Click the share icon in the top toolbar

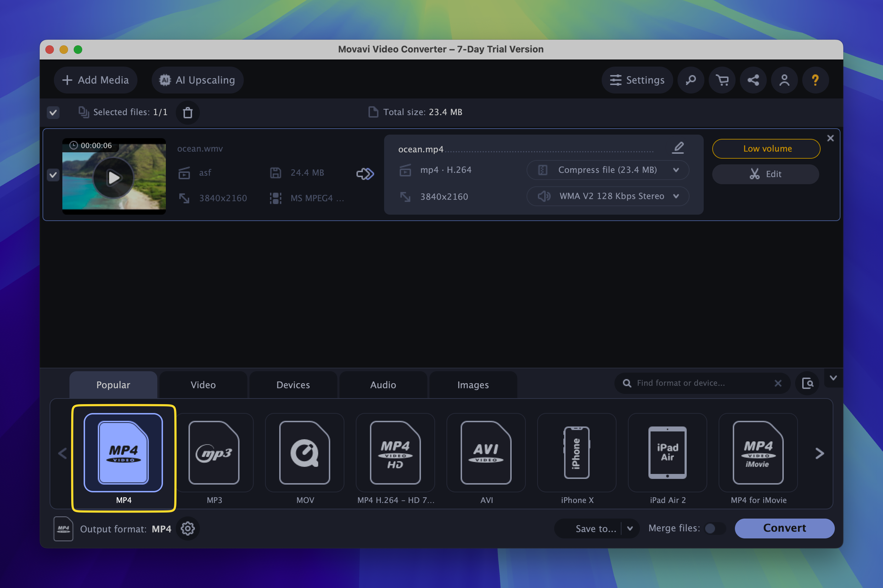coord(753,80)
